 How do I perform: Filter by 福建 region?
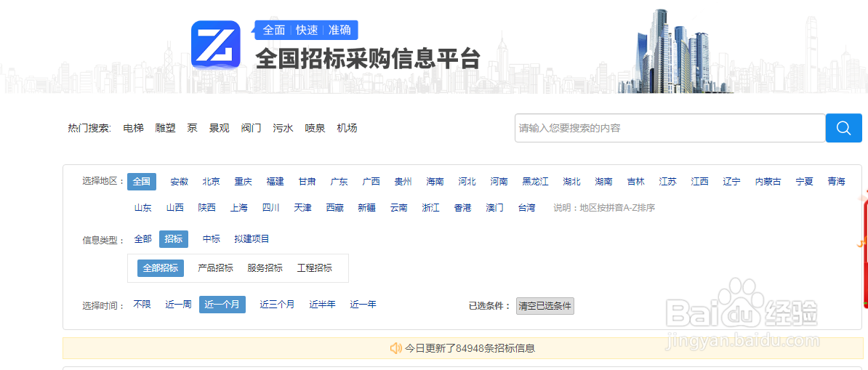pos(275,182)
